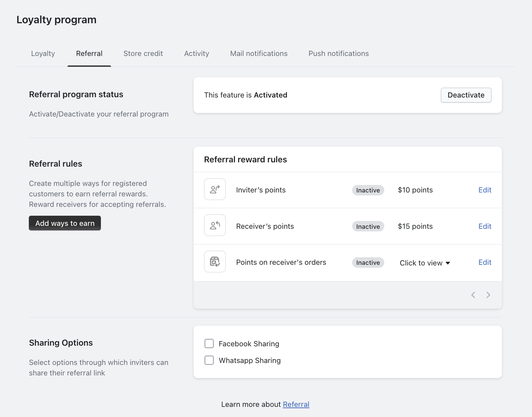Edit the Receiver's points rule
This screenshot has height=417, width=532.
pos(485,226)
